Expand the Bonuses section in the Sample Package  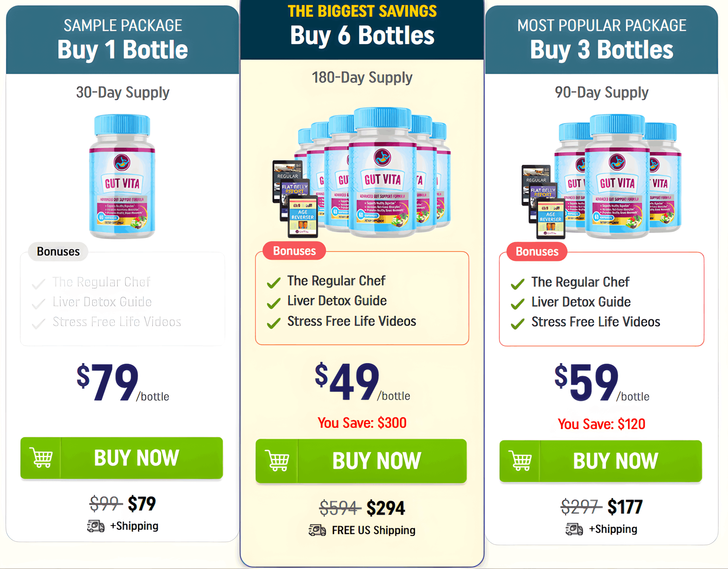57,252
